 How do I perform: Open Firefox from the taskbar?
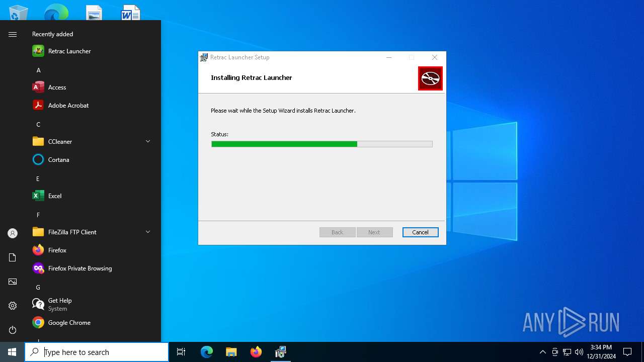[256, 352]
